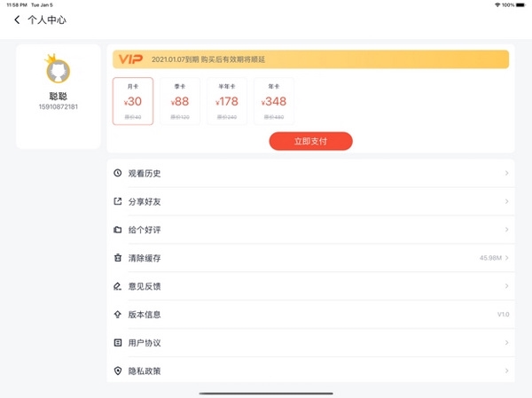Tap the share with friends icon
The height and width of the screenshot is (398, 532).
(117, 201)
